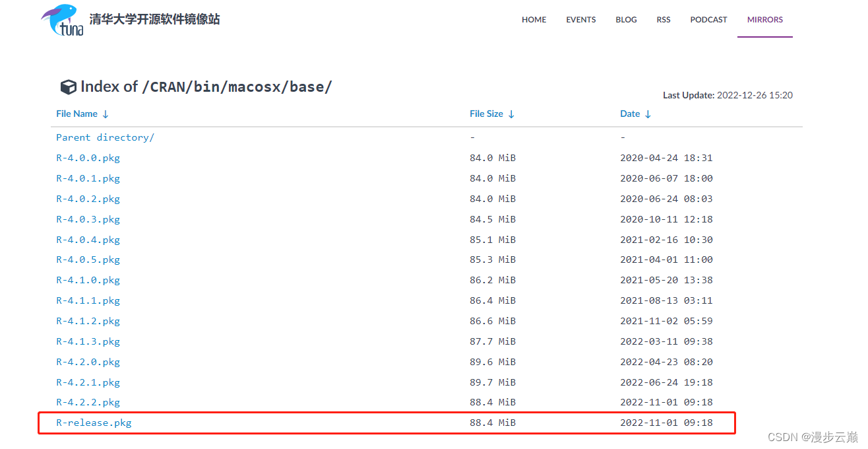Click the R-4.0.0.pkg link
868x449 pixels.
tap(88, 158)
